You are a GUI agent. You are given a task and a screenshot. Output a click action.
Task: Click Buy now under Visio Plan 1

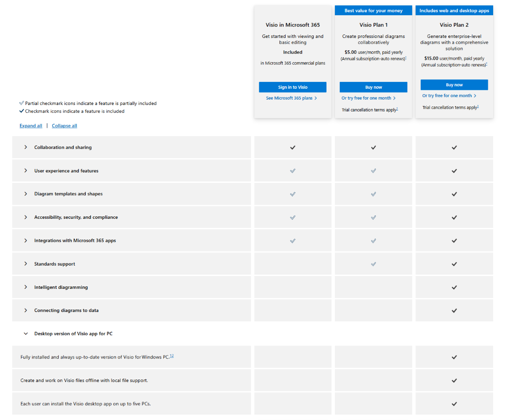tap(373, 87)
